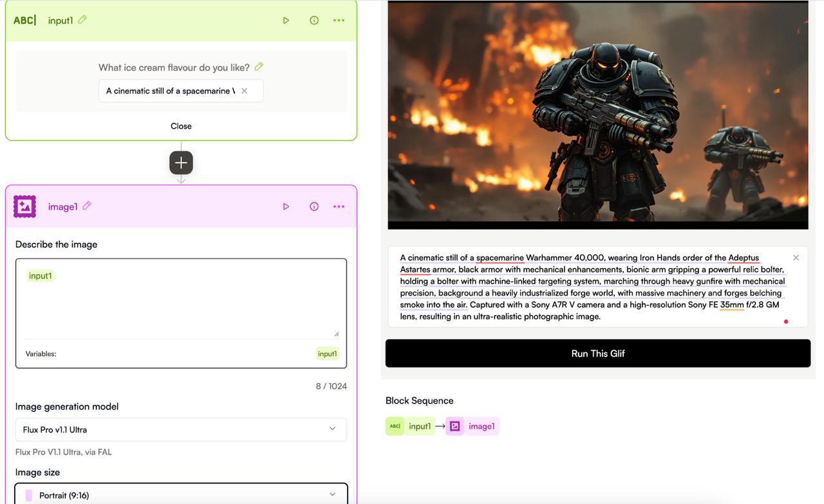Run the image1 block play icon

tap(286, 207)
